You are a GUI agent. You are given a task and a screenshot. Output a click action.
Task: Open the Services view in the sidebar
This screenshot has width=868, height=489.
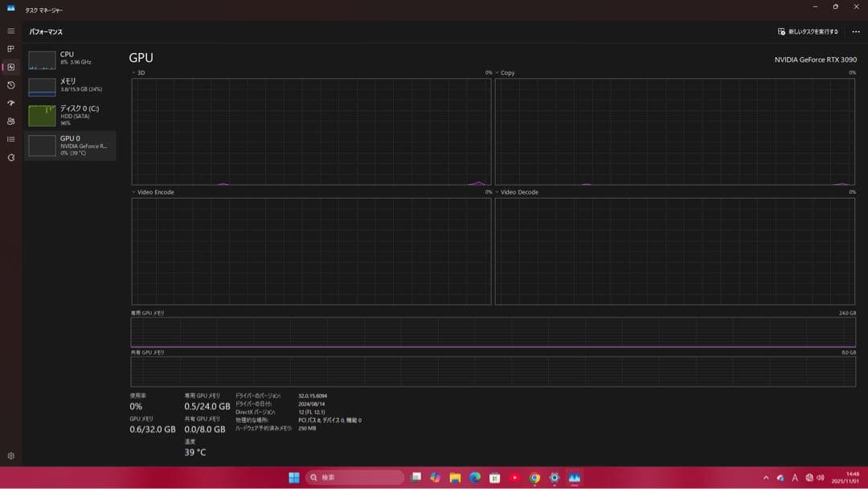pyautogui.click(x=10, y=158)
